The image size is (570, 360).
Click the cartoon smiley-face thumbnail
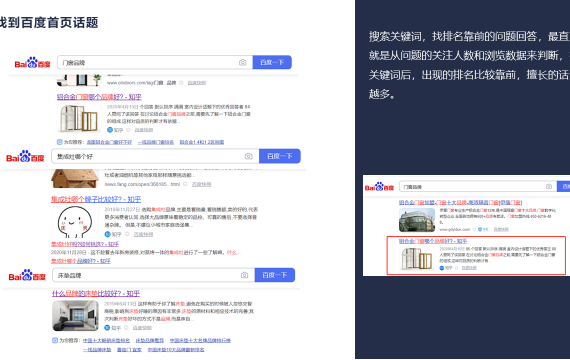point(75,222)
